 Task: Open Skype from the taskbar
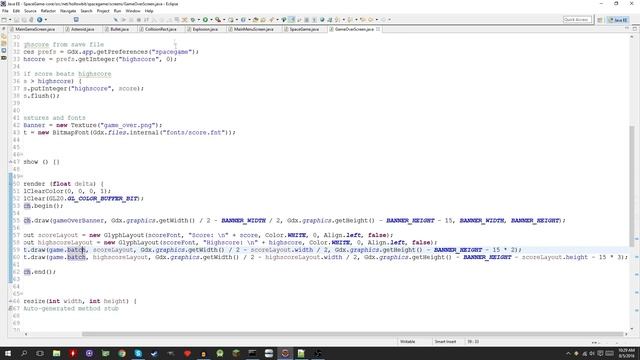pyautogui.click(x=138, y=353)
